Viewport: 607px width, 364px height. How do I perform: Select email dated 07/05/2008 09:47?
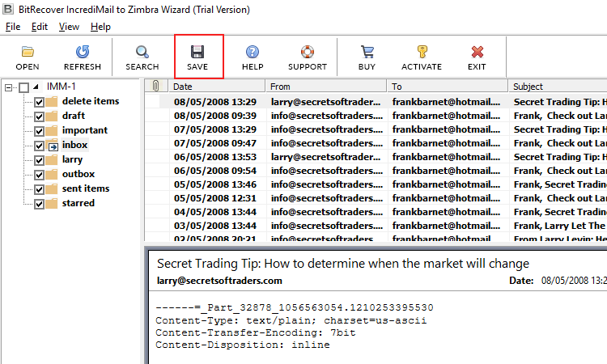click(376, 143)
